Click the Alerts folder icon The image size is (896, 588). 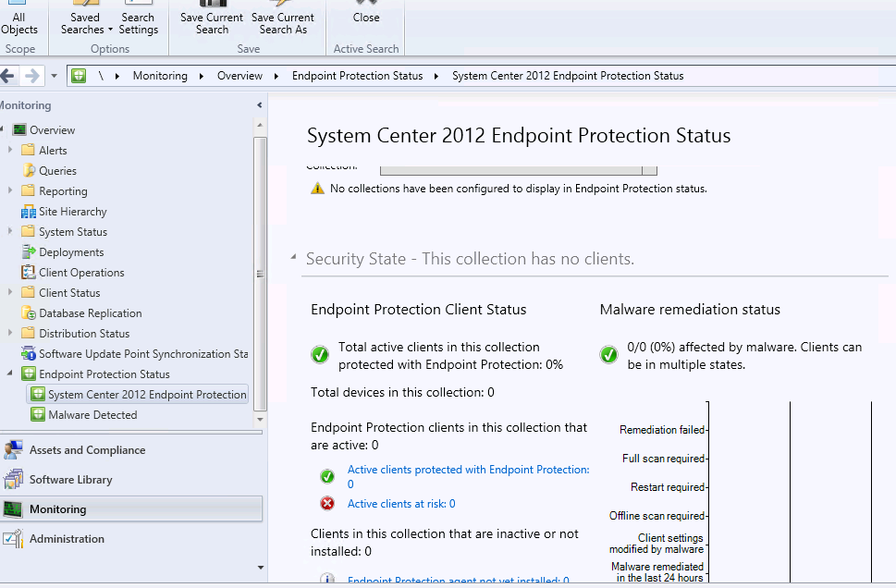[x=28, y=151]
